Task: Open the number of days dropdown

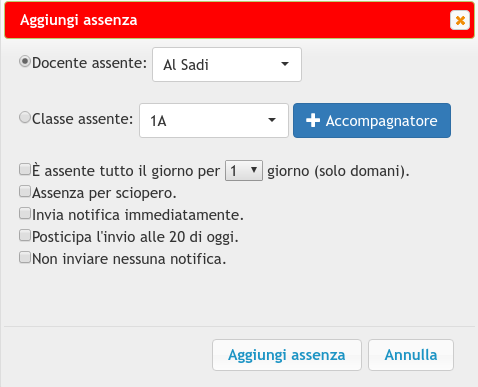Action: coord(244,171)
